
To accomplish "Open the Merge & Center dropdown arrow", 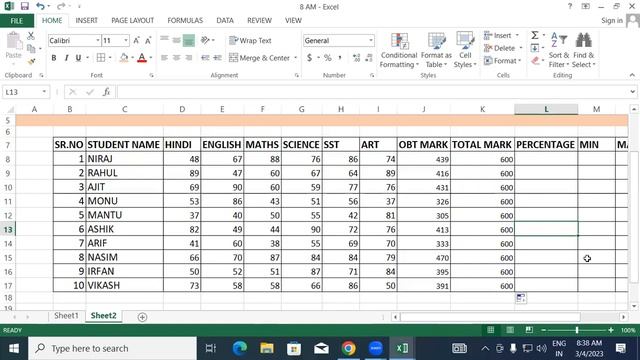I will (x=296, y=58).
